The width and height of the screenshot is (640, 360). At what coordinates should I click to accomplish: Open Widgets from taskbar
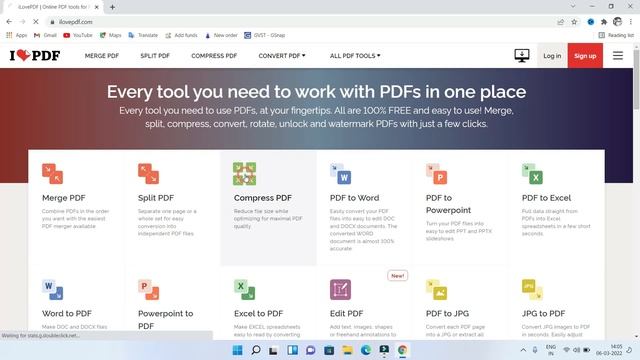click(x=292, y=350)
